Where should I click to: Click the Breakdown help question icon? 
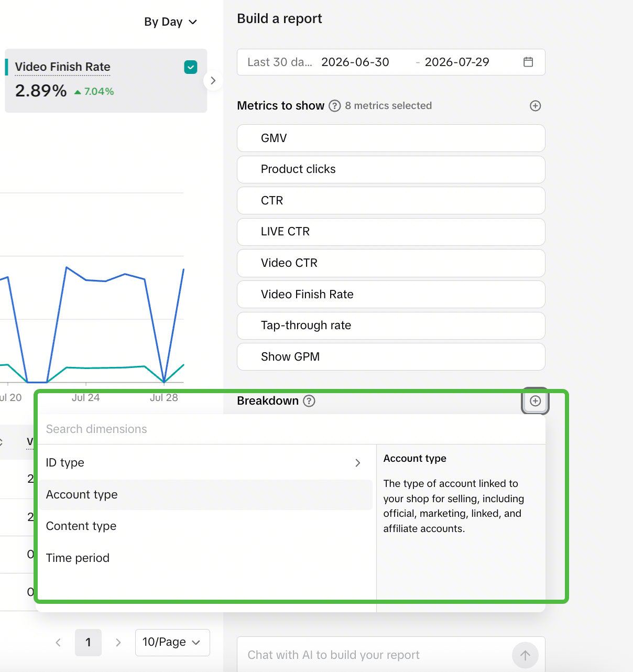309,401
